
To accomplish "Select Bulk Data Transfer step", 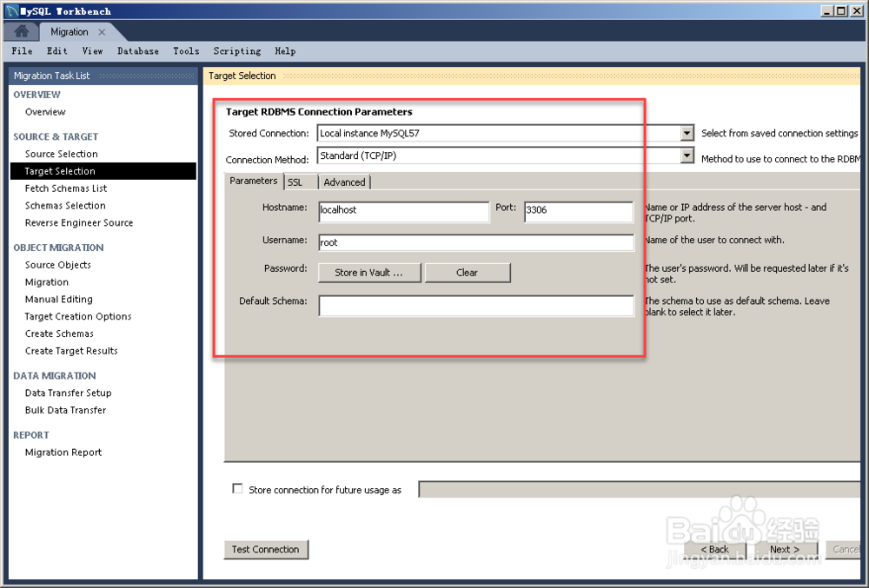I will click(x=65, y=410).
